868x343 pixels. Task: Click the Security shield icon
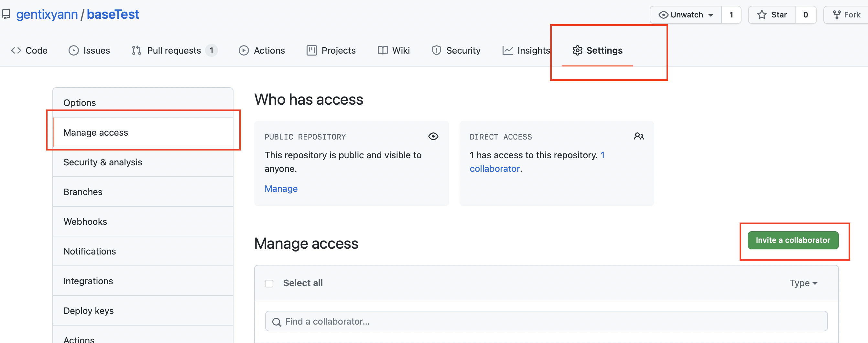(x=436, y=50)
